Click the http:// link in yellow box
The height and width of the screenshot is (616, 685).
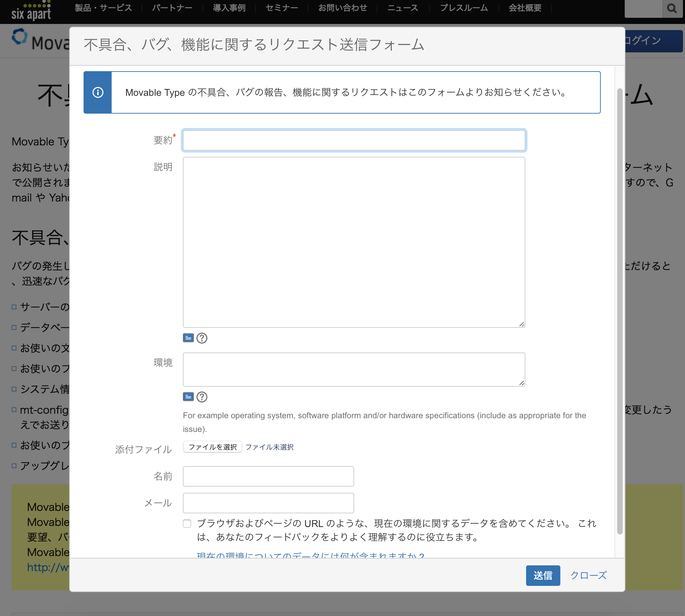[x=48, y=567]
